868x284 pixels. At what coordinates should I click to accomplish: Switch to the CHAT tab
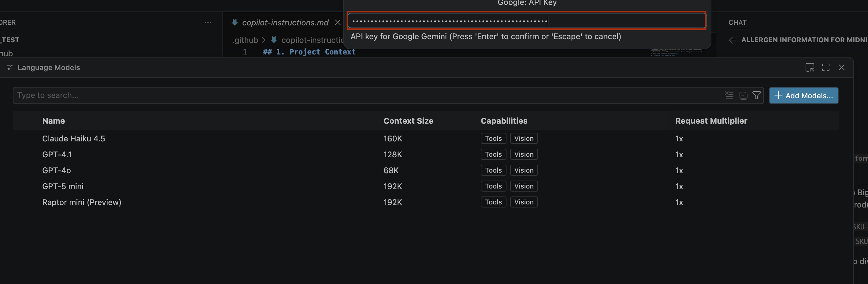737,22
